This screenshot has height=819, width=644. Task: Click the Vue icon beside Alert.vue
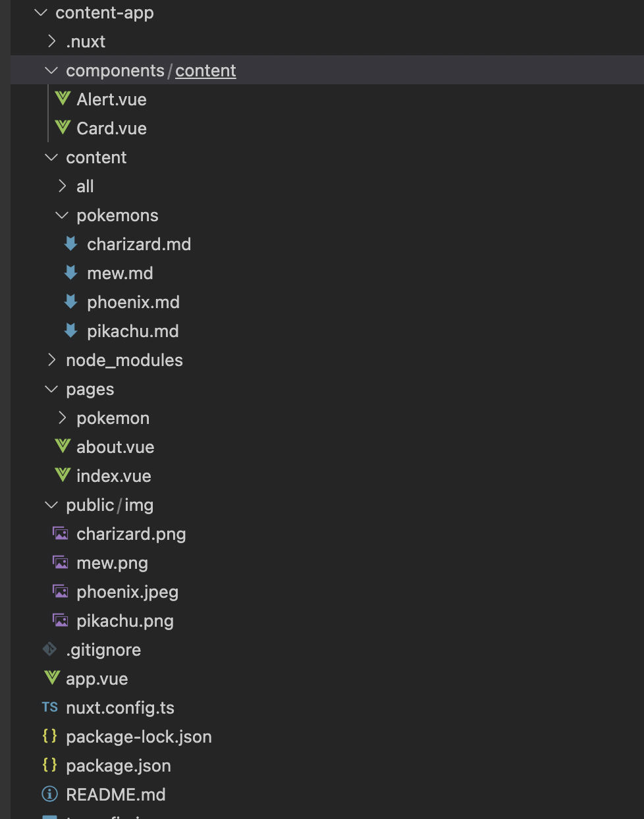click(63, 99)
